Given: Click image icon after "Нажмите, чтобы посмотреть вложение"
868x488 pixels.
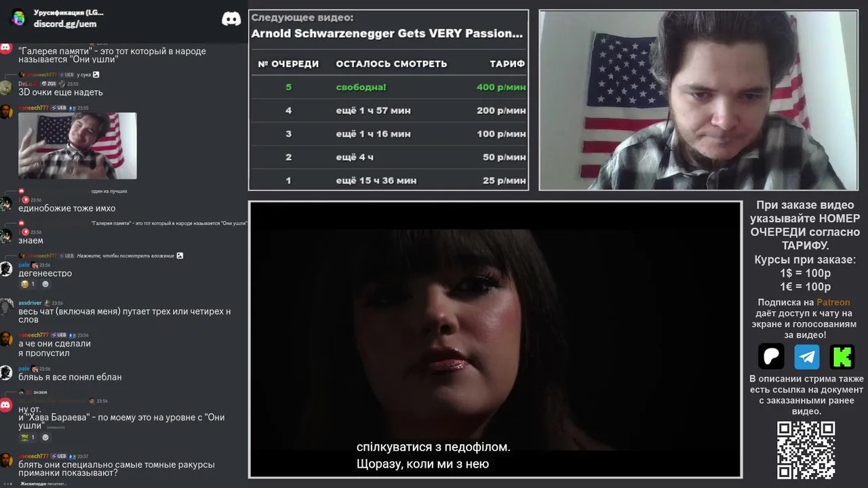Looking at the screenshot, I should [180, 256].
